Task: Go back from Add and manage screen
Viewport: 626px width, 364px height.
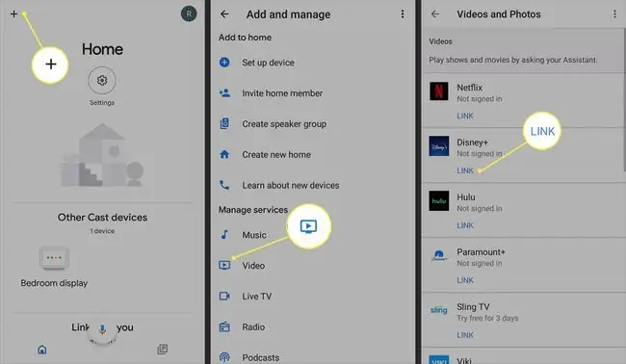Action: (x=224, y=14)
